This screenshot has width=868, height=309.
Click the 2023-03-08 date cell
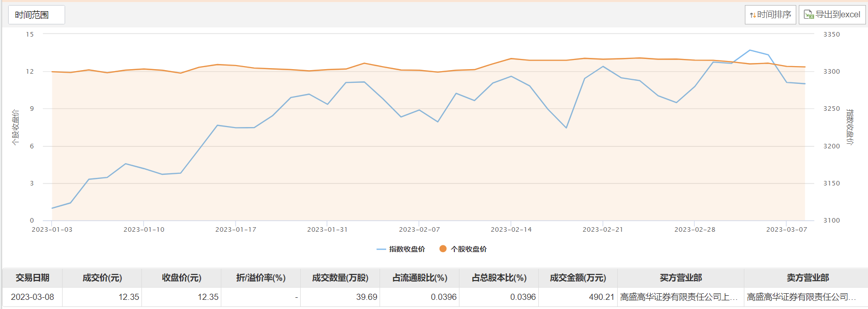click(33, 297)
